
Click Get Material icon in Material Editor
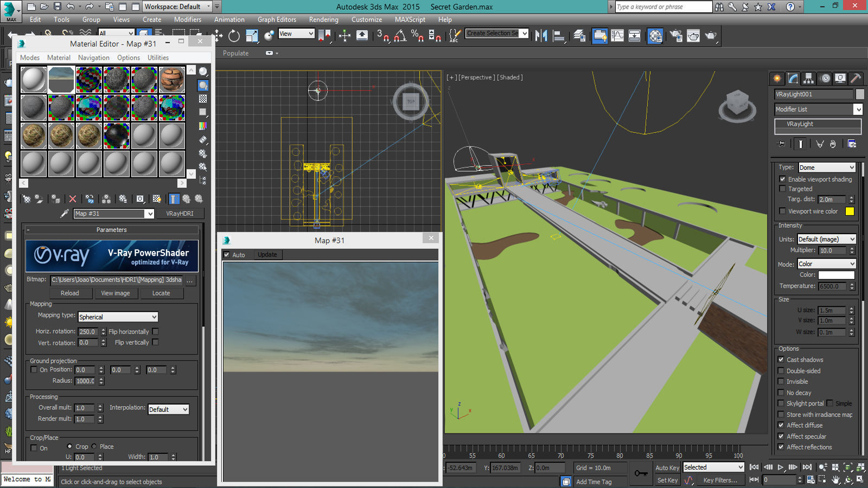[x=25, y=199]
